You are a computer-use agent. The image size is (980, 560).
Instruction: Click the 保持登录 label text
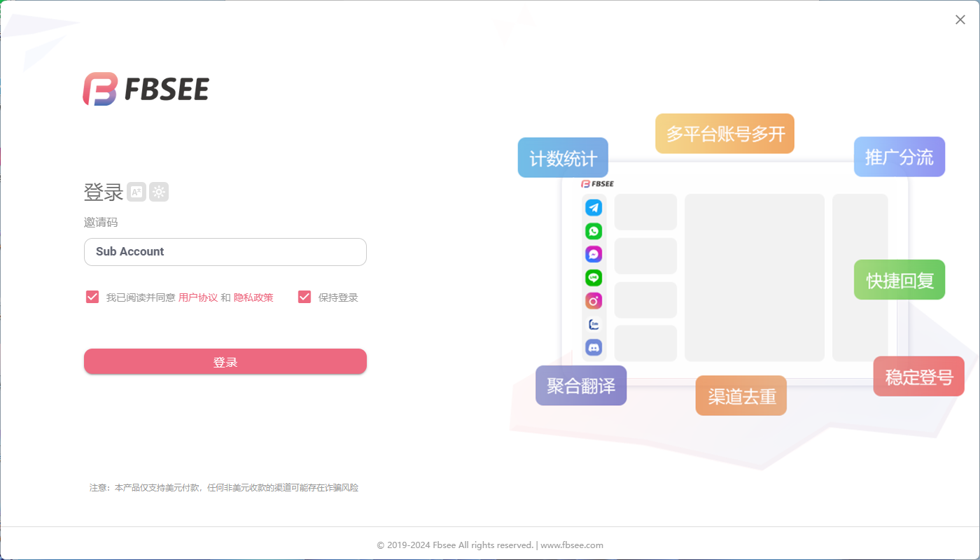[x=338, y=297]
